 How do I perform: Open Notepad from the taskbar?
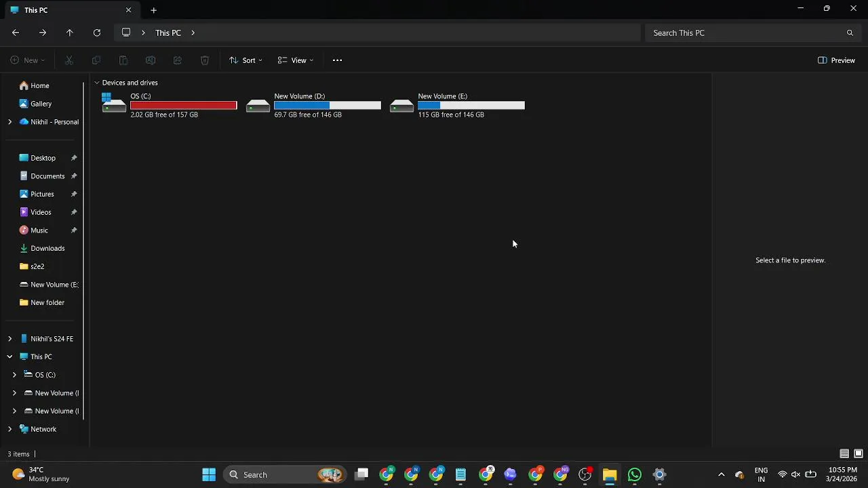pos(460,475)
